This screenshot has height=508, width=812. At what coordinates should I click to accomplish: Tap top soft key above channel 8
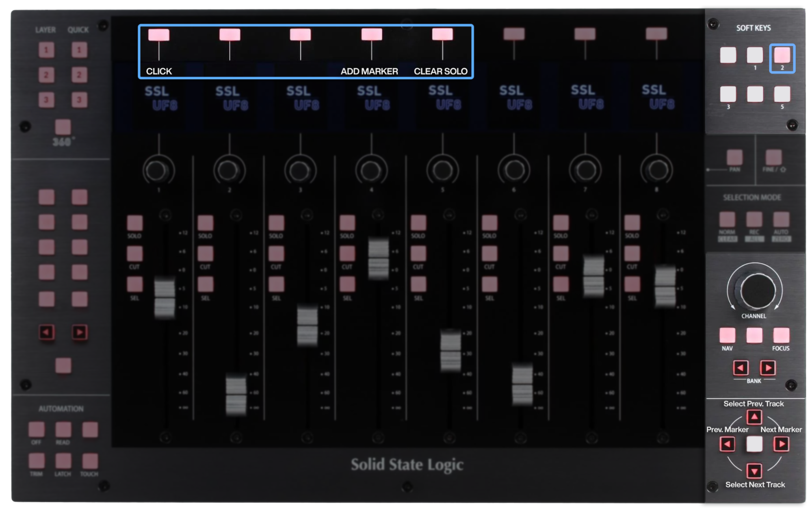[x=656, y=34]
